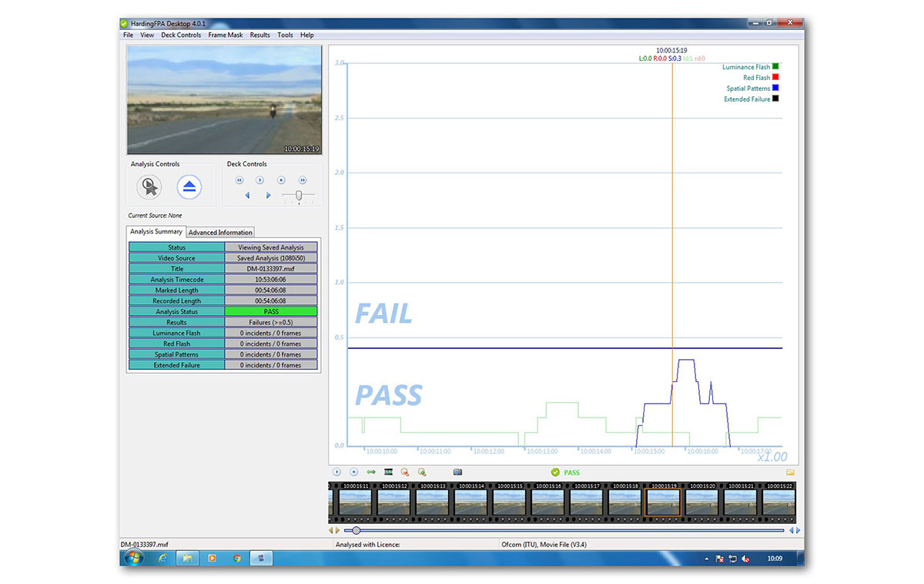Click the deck rewind button
Image resolution: width=924 pixels, height=584 pixels.
point(239,180)
